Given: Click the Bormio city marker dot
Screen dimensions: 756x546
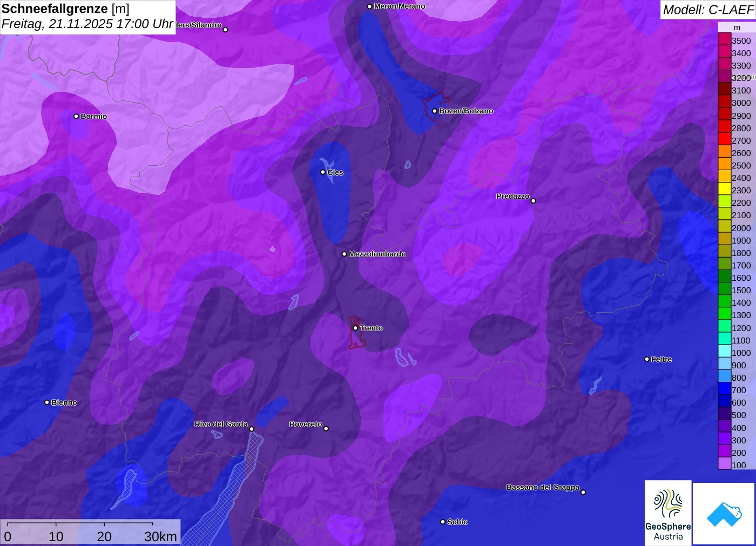Looking at the screenshot, I should 76,116.
